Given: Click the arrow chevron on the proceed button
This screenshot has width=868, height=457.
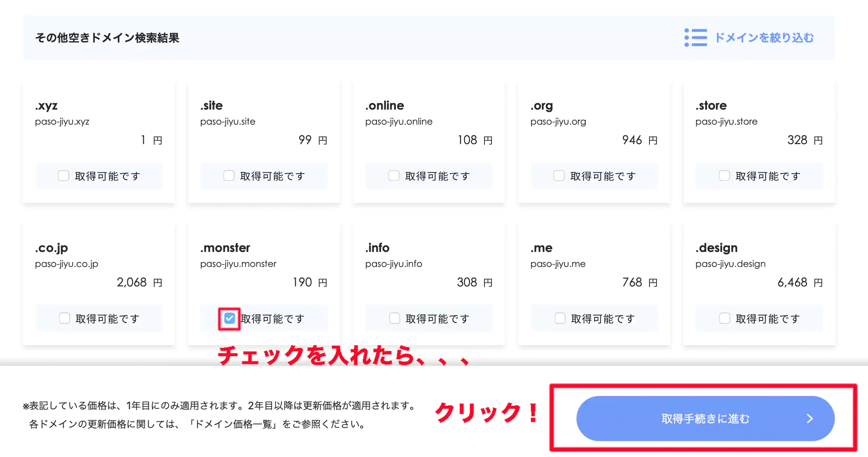Looking at the screenshot, I should coord(810,419).
